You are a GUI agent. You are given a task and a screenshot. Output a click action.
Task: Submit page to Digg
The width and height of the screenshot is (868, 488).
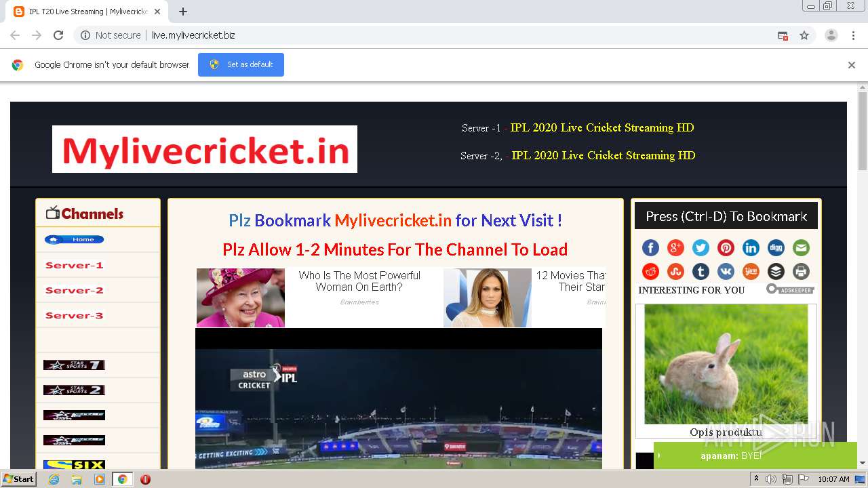776,247
